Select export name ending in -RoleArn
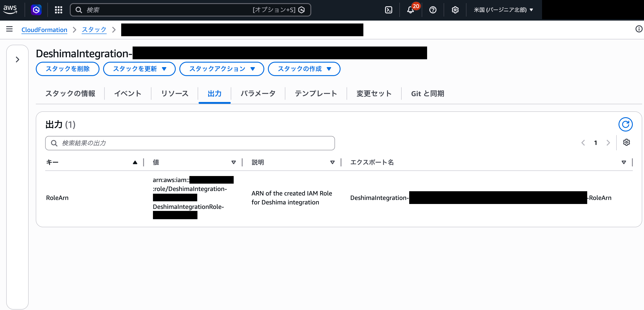Screen dimensions: 644x310 pyautogui.click(x=481, y=198)
